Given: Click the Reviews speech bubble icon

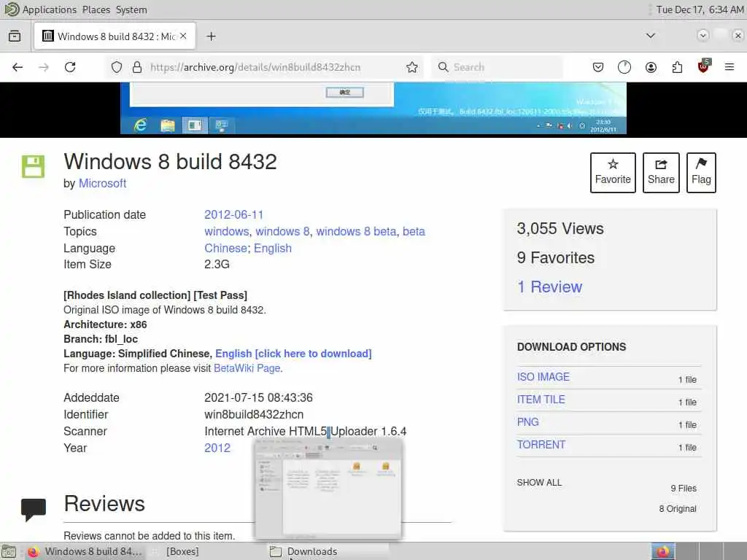Looking at the screenshot, I should coord(34,509).
